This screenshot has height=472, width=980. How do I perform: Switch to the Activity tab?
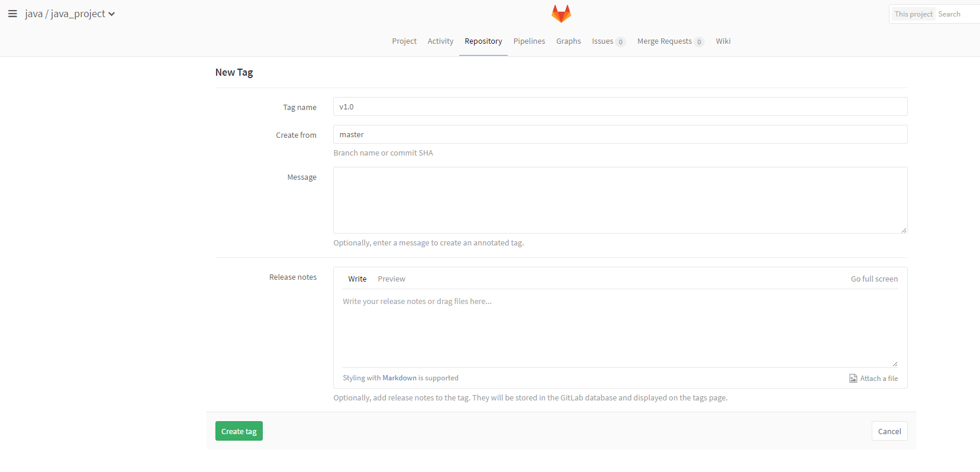[x=440, y=41]
